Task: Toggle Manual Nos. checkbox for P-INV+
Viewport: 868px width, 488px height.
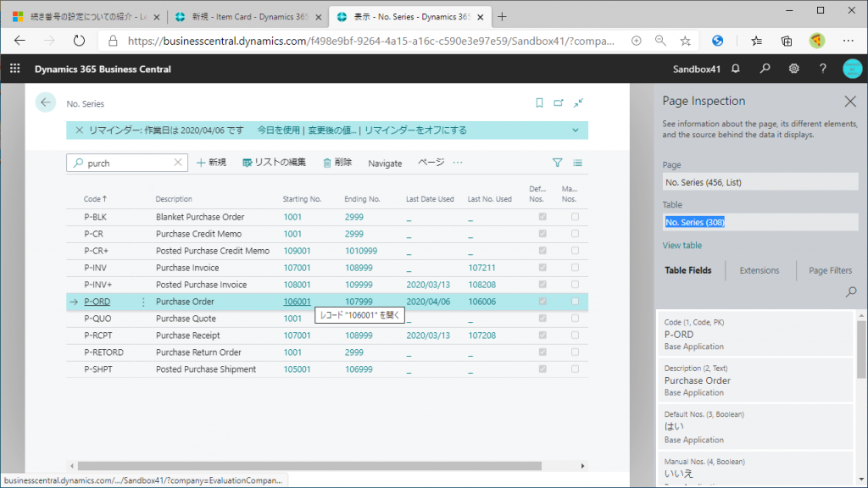Action: [x=576, y=285]
